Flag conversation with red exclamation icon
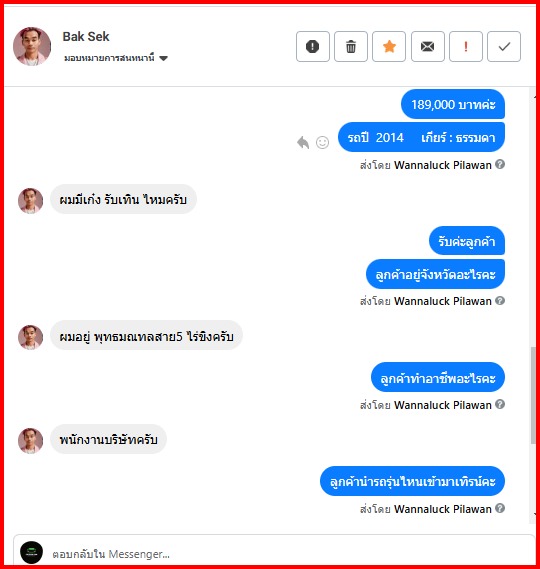Image resolution: width=540 pixels, height=569 pixels. tap(466, 46)
